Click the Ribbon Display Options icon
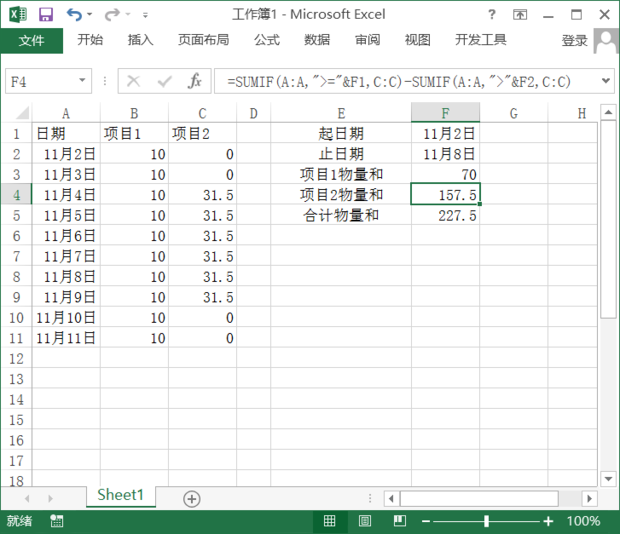 tap(521, 15)
